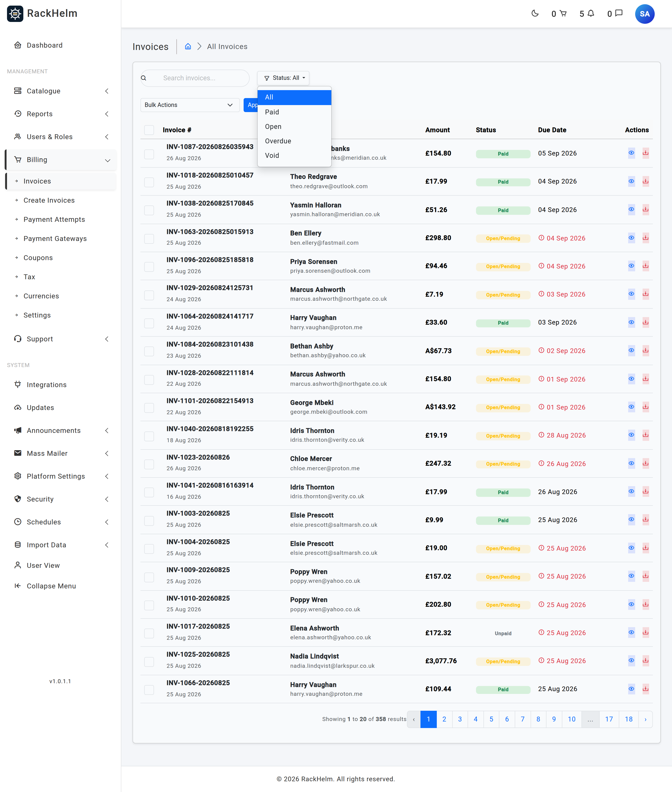Click the RackHelm logo icon
This screenshot has width=672, height=792.
click(15, 14)
